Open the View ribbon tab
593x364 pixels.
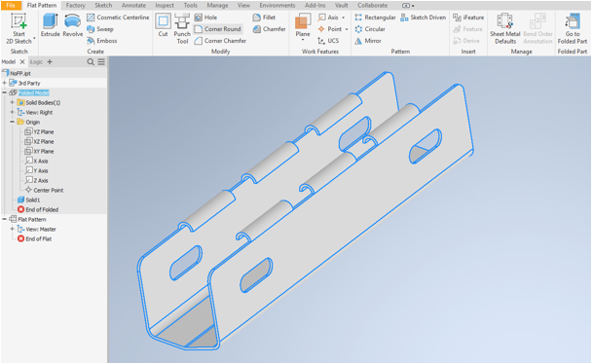coord(243,5)
